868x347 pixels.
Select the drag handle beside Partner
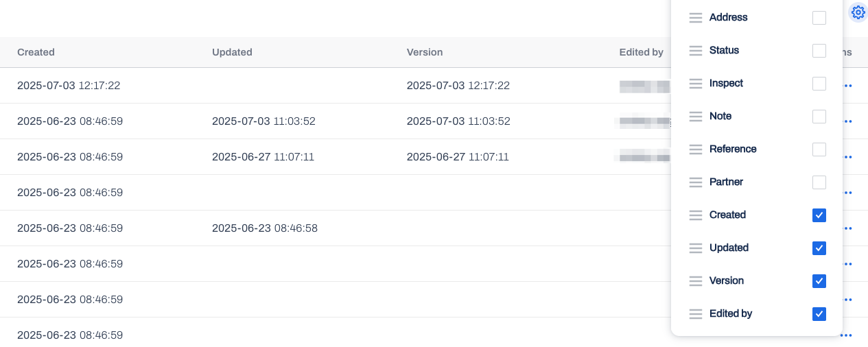696,182
